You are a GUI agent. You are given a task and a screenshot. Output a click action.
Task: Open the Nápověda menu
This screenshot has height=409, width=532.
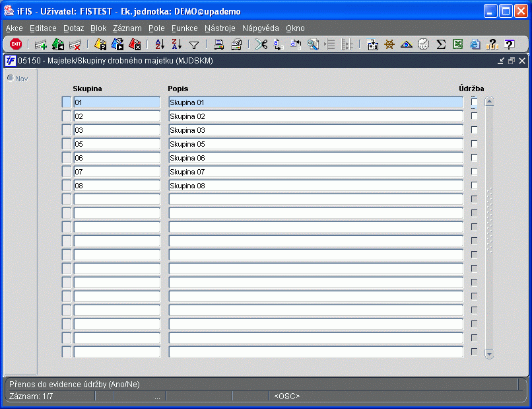point(261,28)
